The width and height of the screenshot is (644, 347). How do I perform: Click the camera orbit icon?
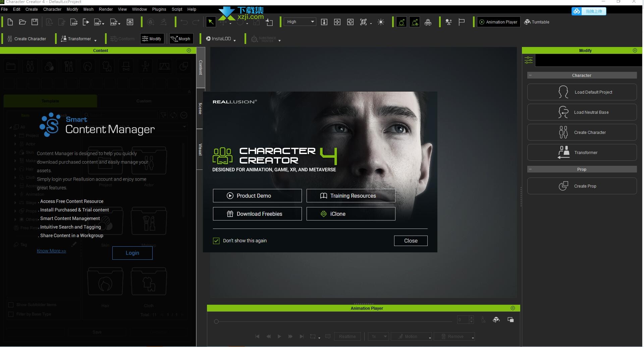[350, 22]
